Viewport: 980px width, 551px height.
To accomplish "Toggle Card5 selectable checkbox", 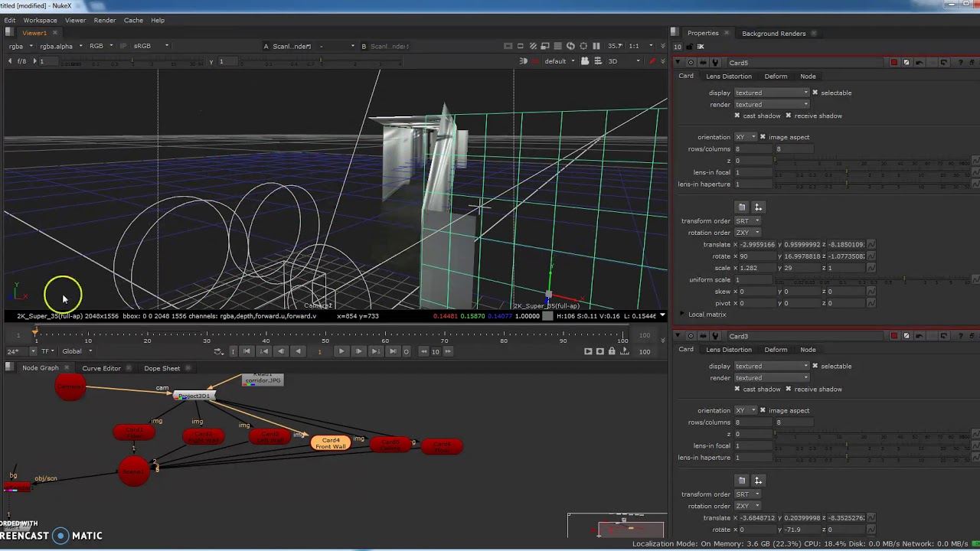I will pyautogui.click(x=815, y=93).
